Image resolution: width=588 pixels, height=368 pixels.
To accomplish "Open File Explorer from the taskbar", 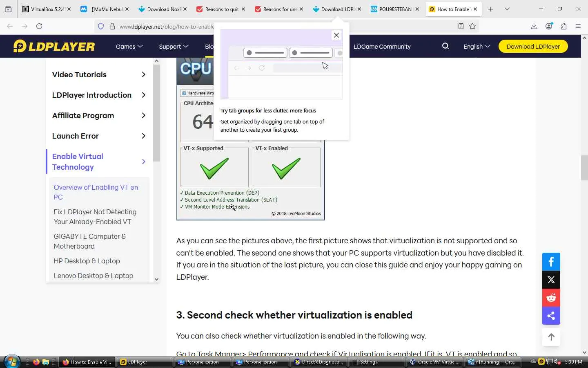I will coord(46,362).
